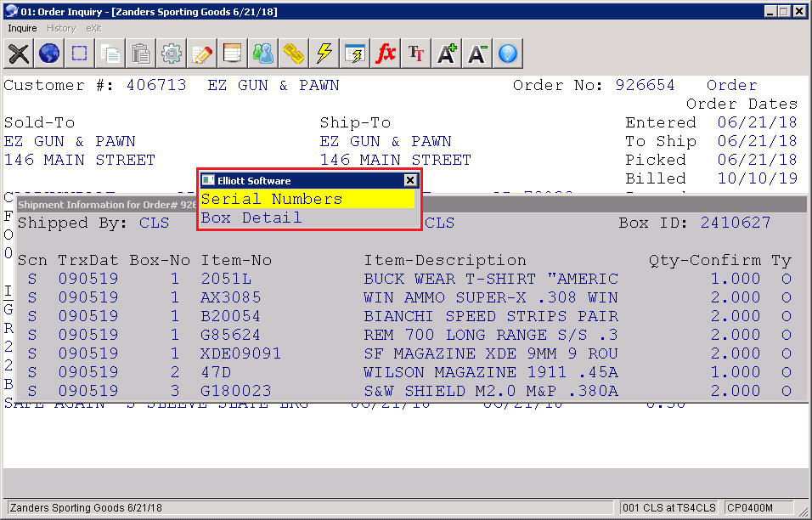Click the To Ship date 06/21/18

coord(757,141)
